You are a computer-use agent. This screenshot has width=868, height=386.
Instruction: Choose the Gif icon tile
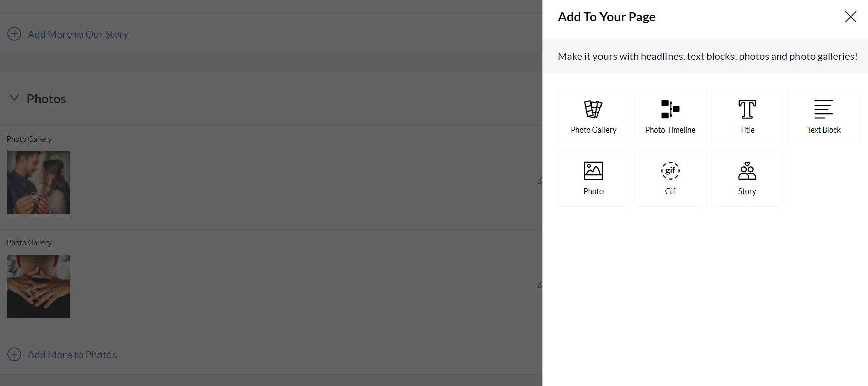click(671, 178)
